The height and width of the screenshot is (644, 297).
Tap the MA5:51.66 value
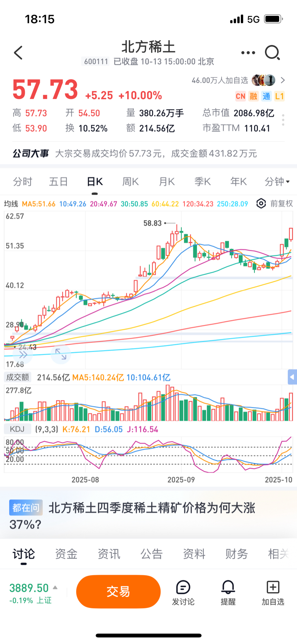tap(39, 204)
